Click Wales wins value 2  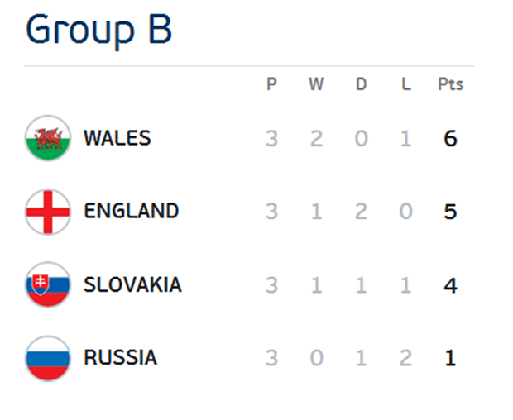pos(316,139)
